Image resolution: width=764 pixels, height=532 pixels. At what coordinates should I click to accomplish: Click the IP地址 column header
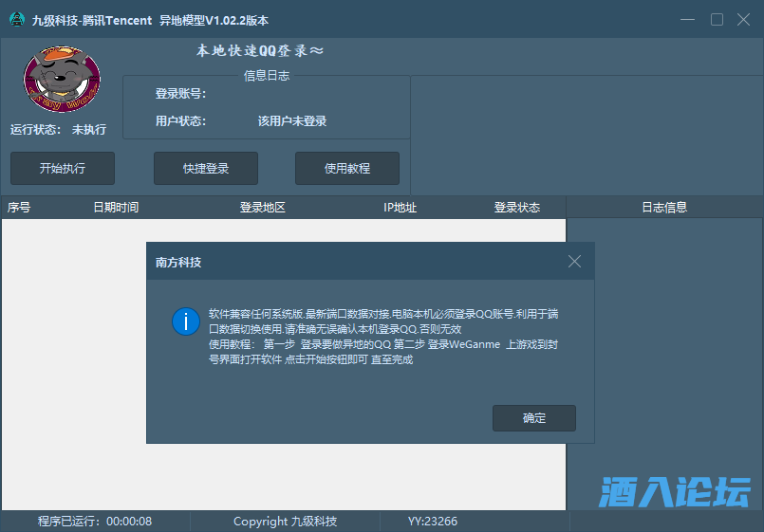[400, 208]
